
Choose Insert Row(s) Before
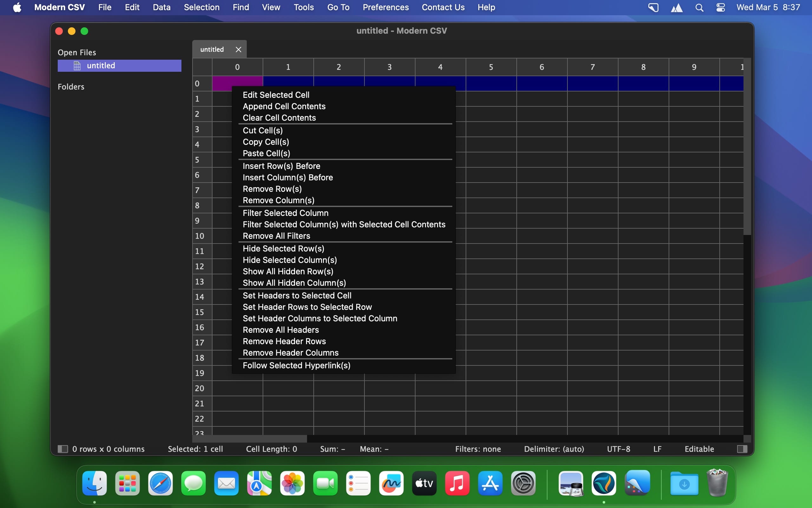coord(282,166)
